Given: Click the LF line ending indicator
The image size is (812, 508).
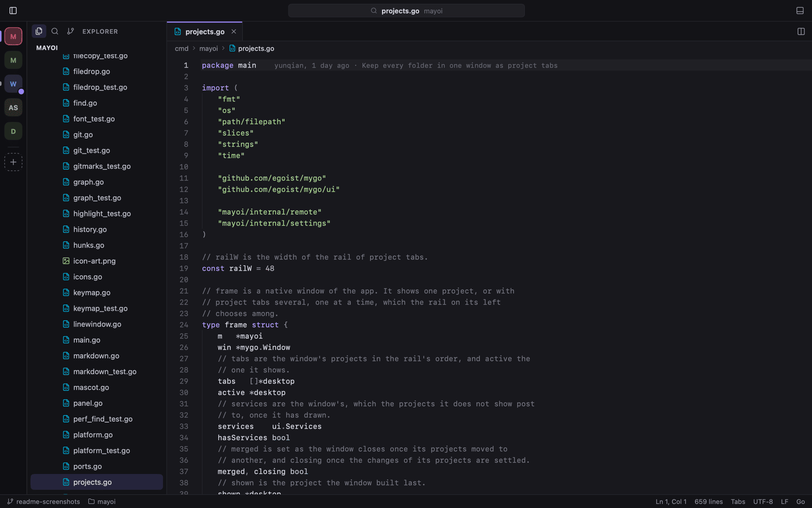Looking at the screenshot, I should pyautogui.click(x=785, y=502).
